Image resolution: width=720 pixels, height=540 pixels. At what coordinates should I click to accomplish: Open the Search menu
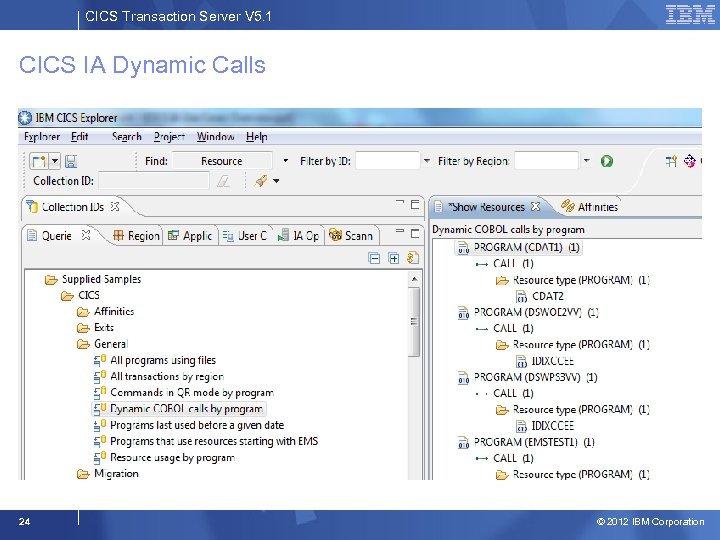tap(126, 137)
